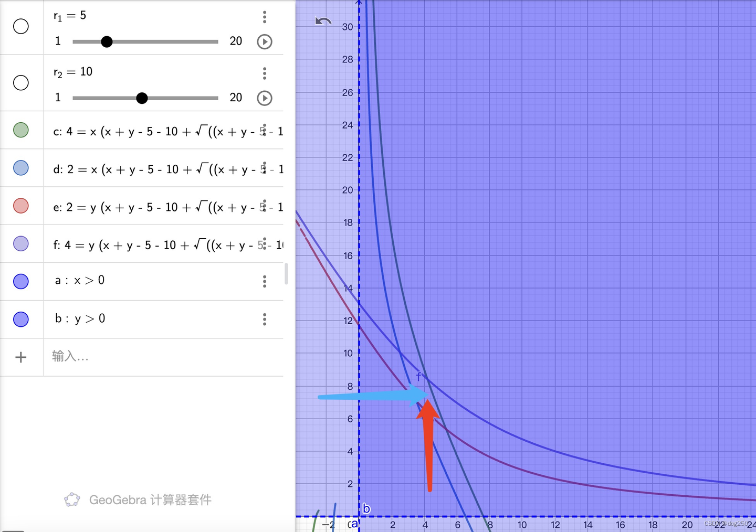
Task: Open the three-dot menu of equation e
Action: coord(265,206)
